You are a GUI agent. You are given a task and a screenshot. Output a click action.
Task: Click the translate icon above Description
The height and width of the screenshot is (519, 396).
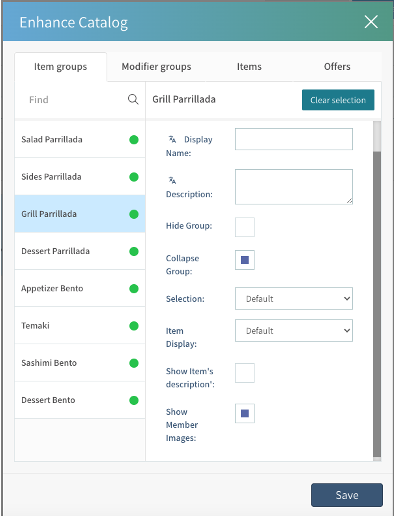172,180
